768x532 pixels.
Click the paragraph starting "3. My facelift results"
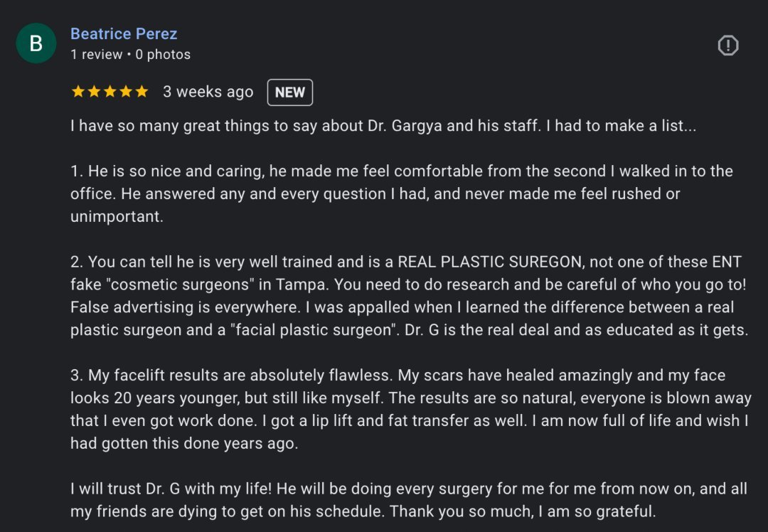(x=409, y=409)
